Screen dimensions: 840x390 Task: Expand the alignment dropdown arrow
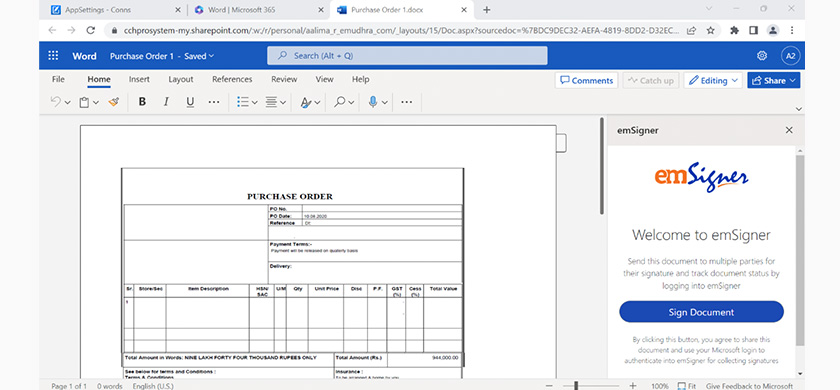coord(283,102)
